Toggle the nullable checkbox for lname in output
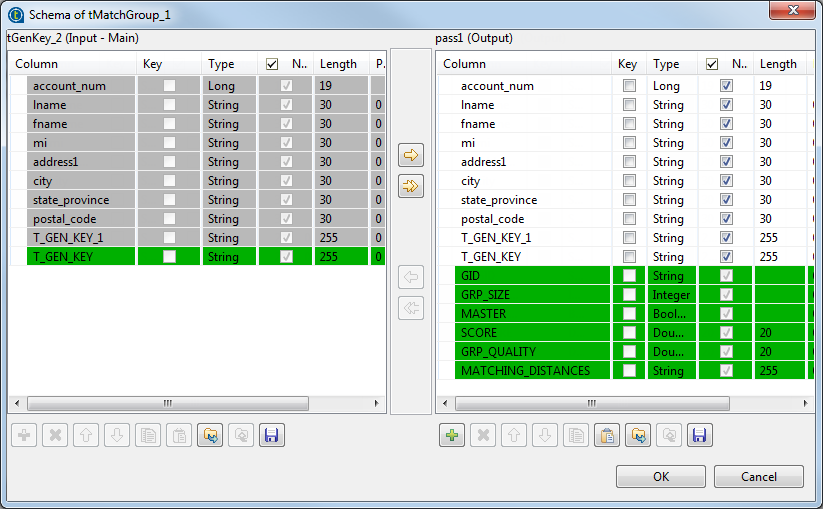Screen dimensions: 823x509 pyautogui.click(x=726, y=105)
